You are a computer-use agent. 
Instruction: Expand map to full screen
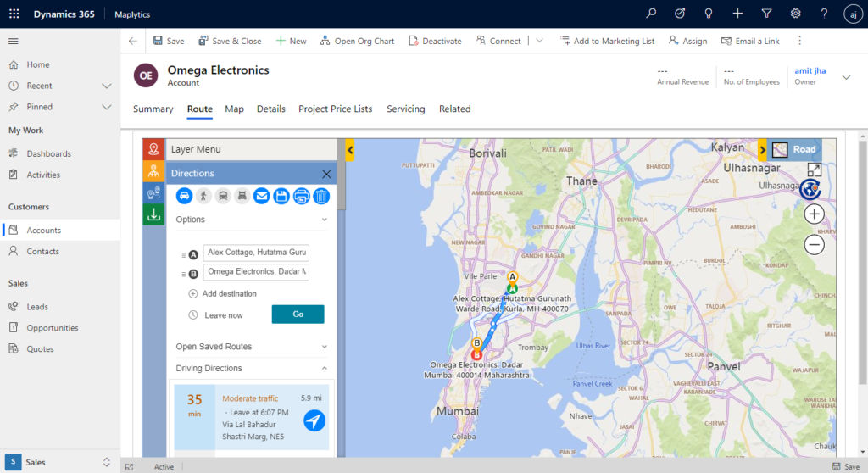click(815, 170)
